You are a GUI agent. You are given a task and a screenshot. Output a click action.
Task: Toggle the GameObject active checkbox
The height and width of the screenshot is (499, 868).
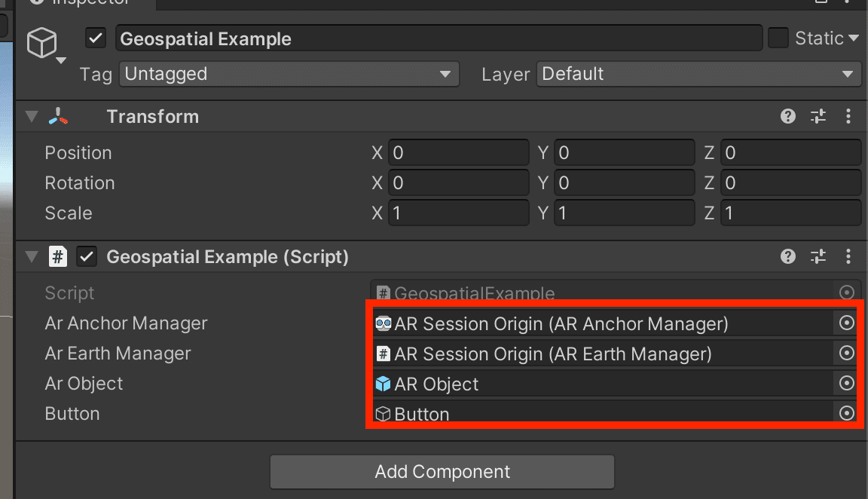tap(96, 38)
